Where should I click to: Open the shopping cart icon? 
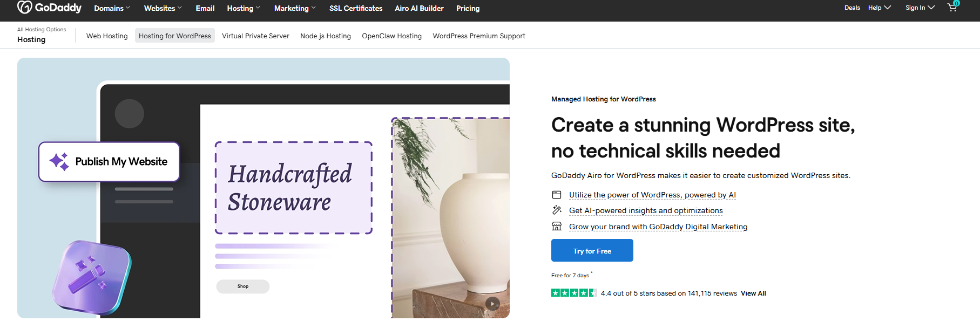953,7
